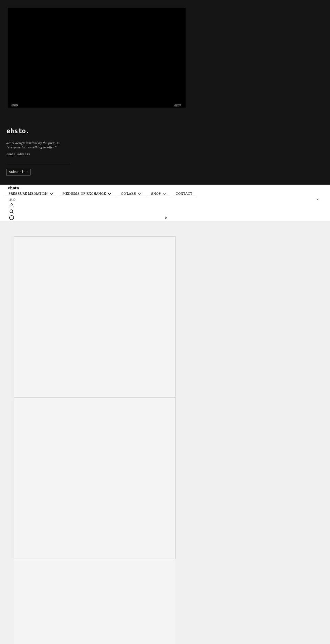Image resolution: width=330 pixels, height=644 pixels.
Task: Focus the email address field
Action: 38,160
